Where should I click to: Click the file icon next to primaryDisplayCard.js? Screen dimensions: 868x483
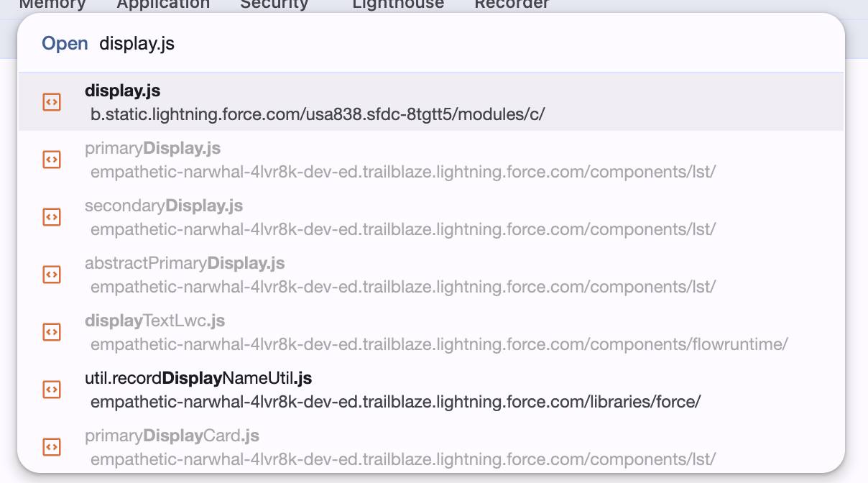[52, 447]
